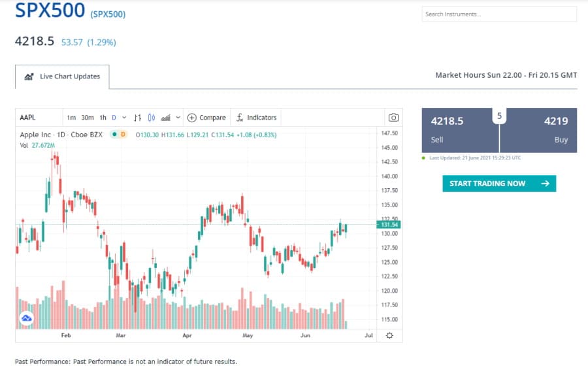
Task: Click the Jun label on time axis
Action: [x=305, y=335]
